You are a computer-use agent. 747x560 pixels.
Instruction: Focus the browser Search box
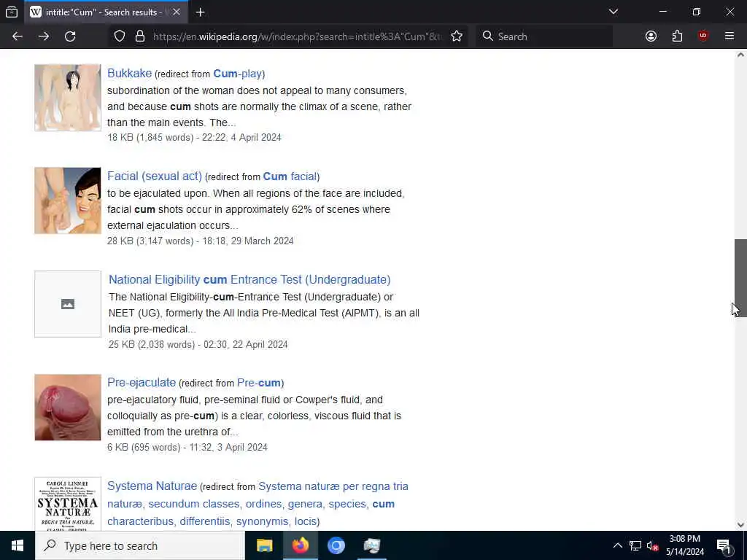pos(543,36)
